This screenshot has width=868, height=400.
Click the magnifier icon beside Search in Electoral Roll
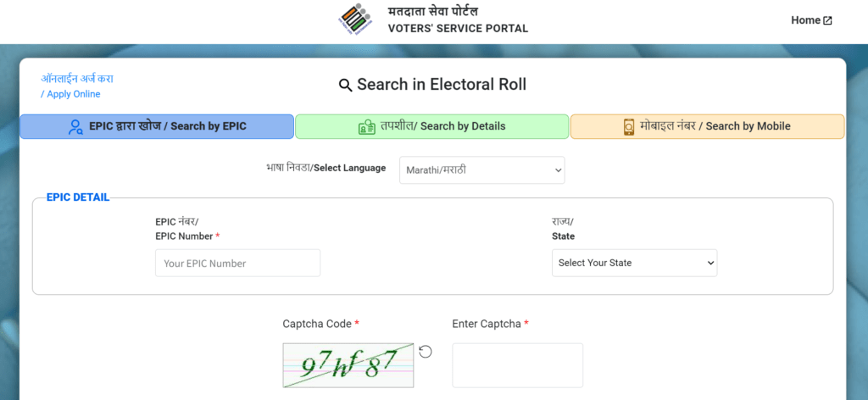(346, 86)
